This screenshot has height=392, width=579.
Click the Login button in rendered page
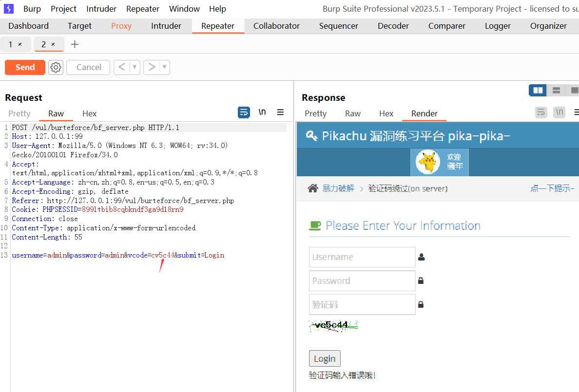(x=325, y=358)
